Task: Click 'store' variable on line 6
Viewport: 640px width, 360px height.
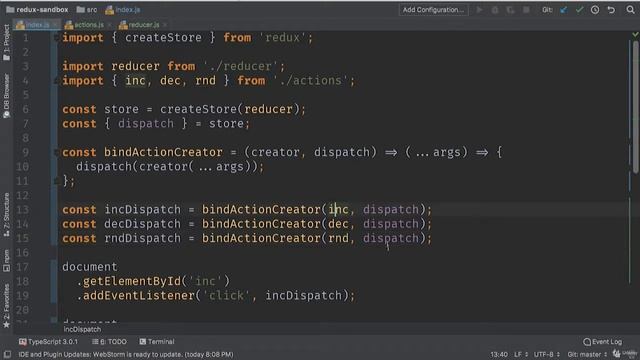Action: [x=121, y=109]
